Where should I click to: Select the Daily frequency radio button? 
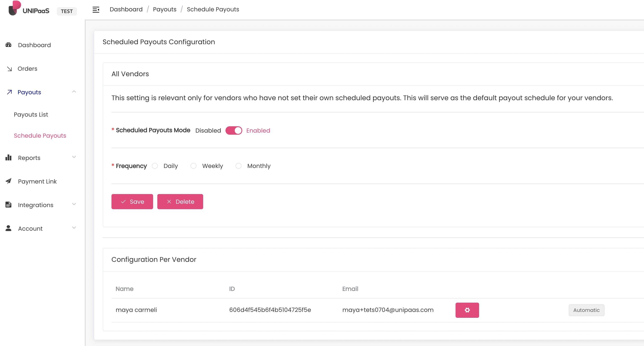tap(155, 166)
